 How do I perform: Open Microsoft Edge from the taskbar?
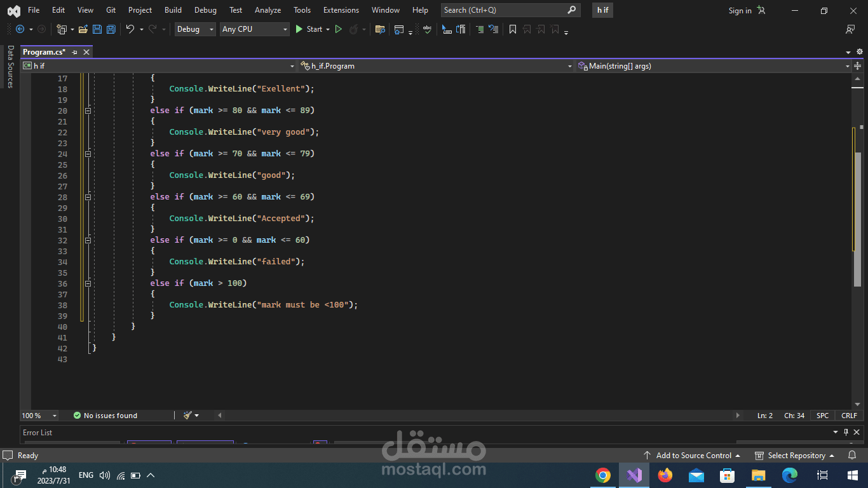tap(789, 475)
